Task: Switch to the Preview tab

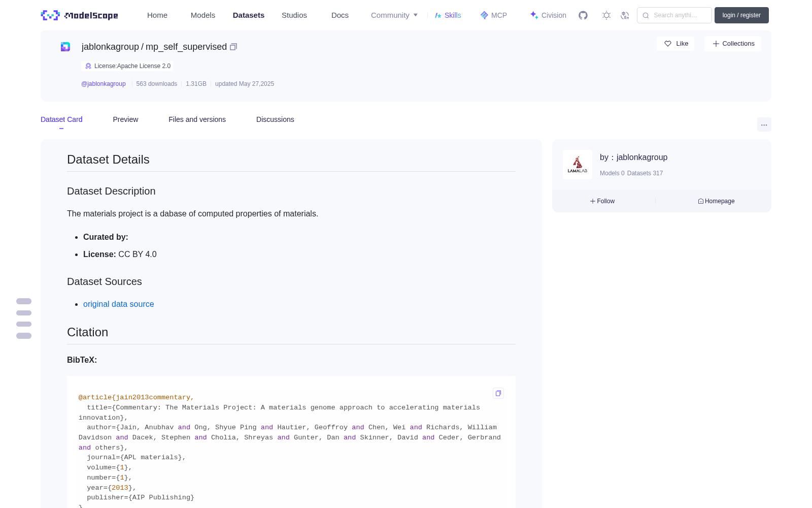Action: click(125, 119)
